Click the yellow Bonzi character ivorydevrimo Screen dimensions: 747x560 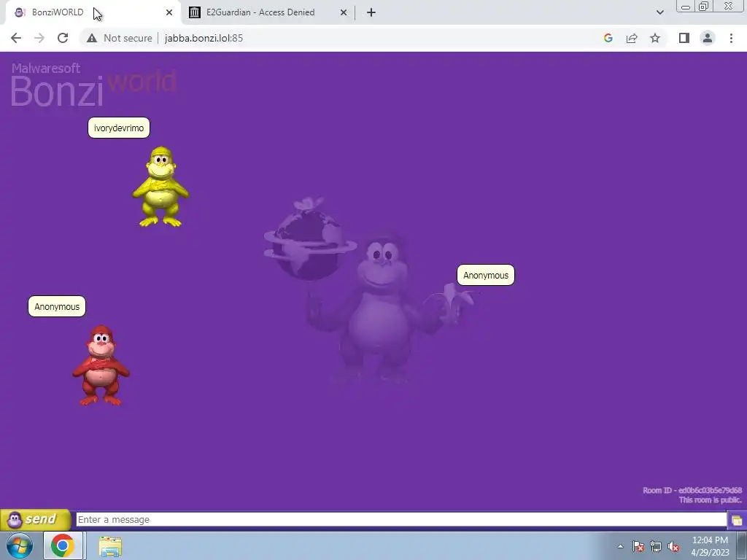point(160,187)
